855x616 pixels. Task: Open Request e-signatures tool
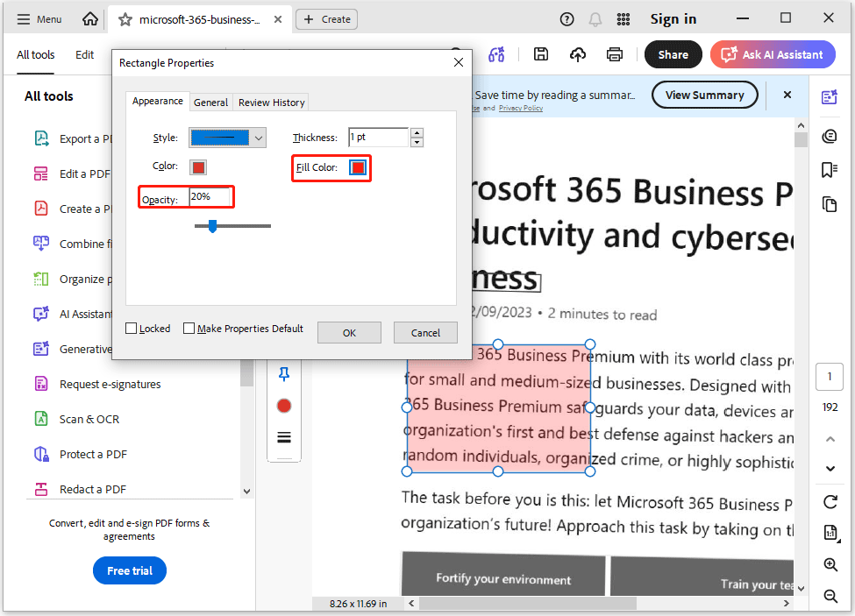pyautogui.click(x=97, y=384)
